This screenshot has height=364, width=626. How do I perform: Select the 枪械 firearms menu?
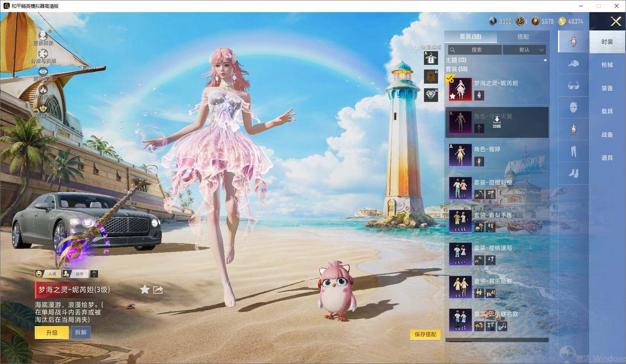coord(607,65)
